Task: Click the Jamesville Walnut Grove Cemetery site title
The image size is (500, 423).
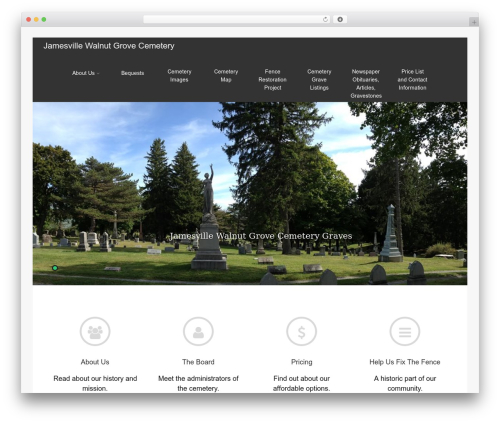Action: [109, 46]
